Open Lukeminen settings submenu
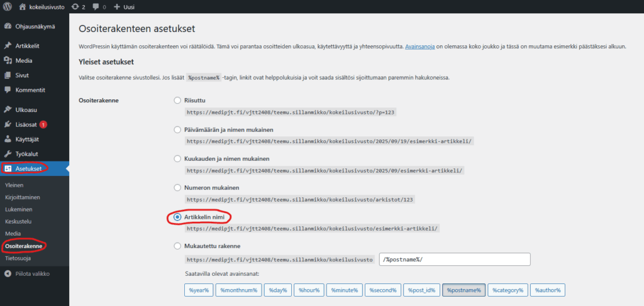The height and width of the screenshot is (306, 644). tap(18, 209)
